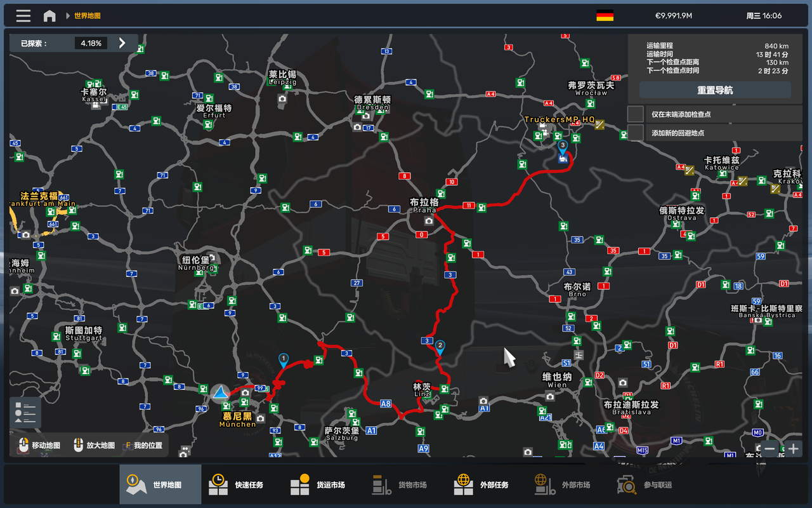812x508 pixels.
Task: Click the 林茨 Linz city label
Action: (422, 390)
